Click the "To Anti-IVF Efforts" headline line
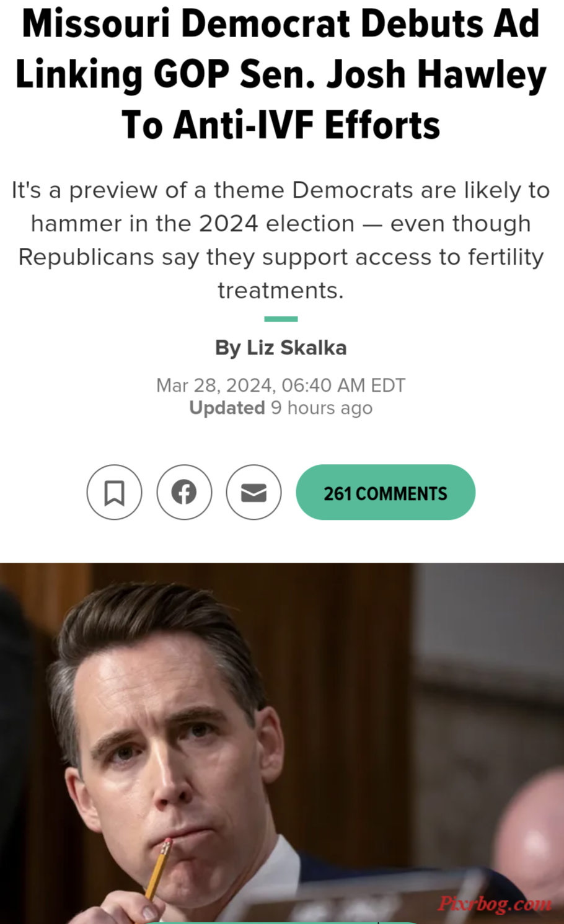The height and width of the screenshot is (924, 564). click(x=281, y=125)
